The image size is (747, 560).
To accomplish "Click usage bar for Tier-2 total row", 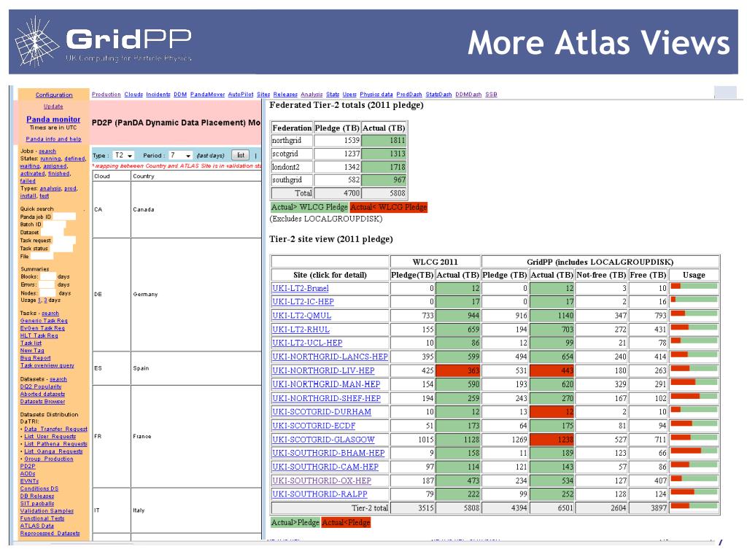I will point(694,505).
